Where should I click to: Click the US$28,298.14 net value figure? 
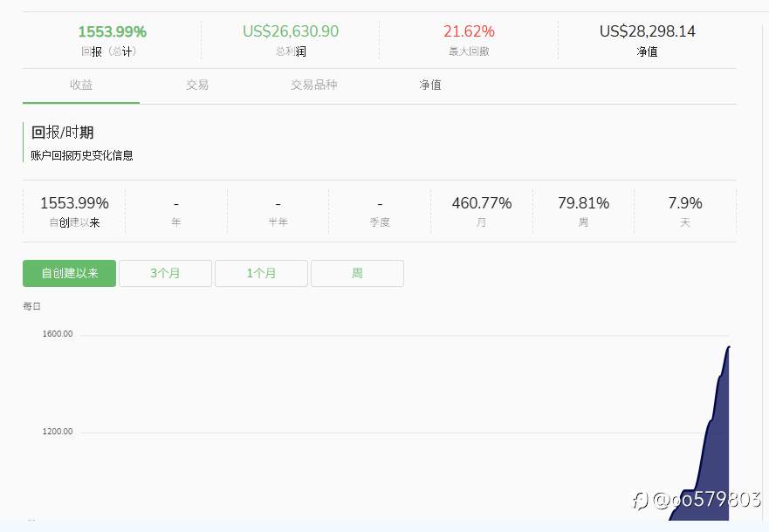click(648, 31)
